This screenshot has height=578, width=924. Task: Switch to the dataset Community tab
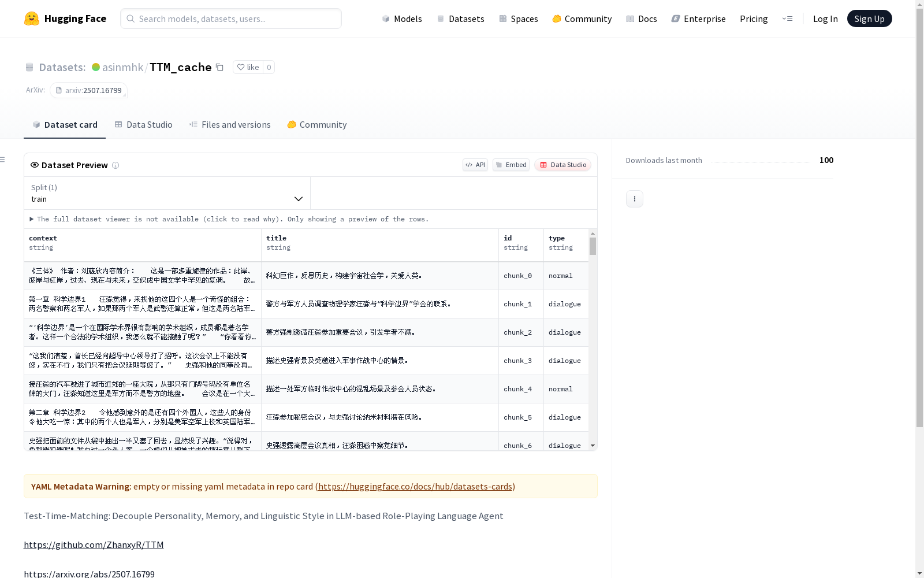317,125
